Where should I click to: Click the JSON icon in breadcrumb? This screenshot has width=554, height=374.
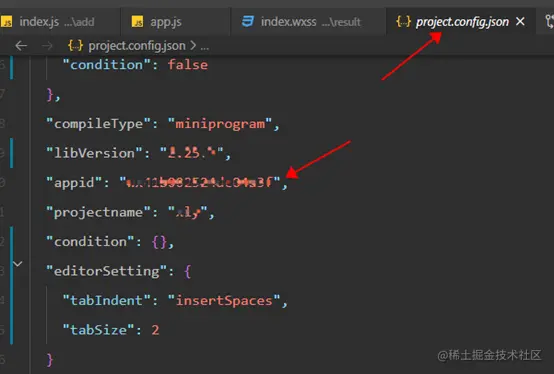(76, 46)
